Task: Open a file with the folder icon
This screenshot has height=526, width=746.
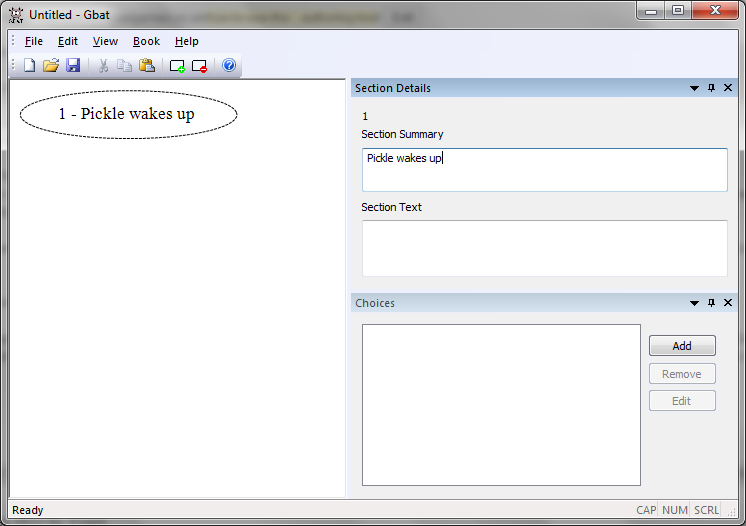Action: coord(51,65)
